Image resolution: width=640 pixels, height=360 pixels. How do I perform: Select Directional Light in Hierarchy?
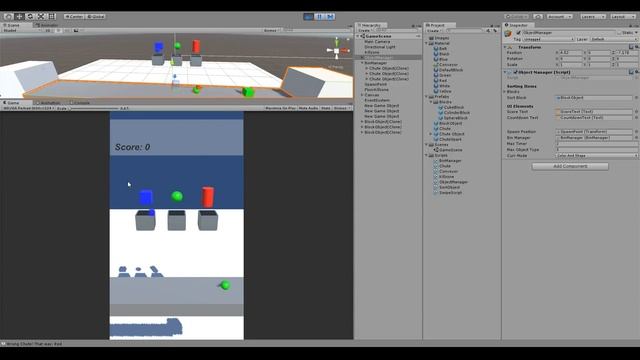pos(380,47)
